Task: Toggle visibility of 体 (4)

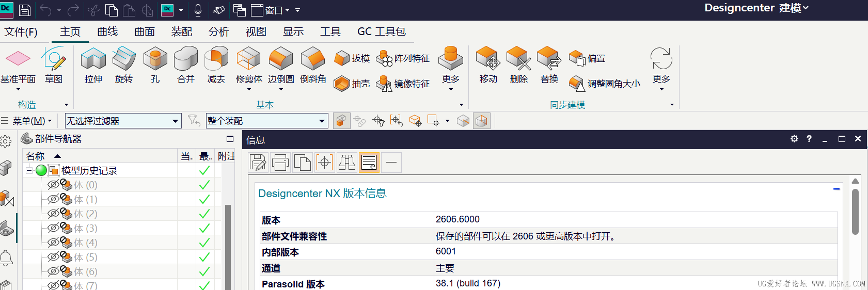Action: pos(53,243)
